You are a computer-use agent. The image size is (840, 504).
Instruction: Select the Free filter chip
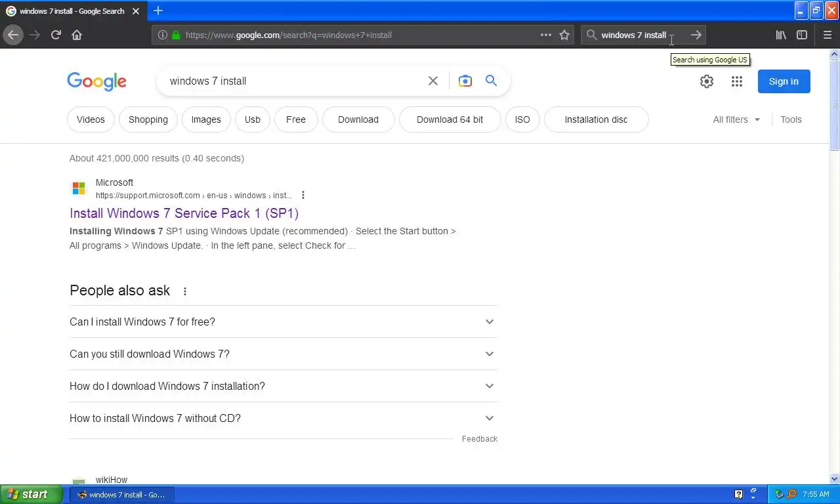(296, 119)
